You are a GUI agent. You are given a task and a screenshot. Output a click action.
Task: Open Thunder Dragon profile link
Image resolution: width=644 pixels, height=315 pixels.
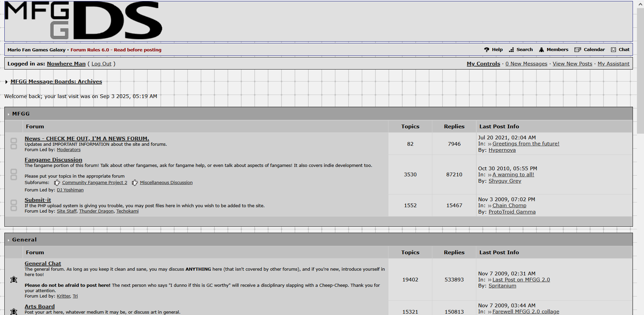[96, 211]
